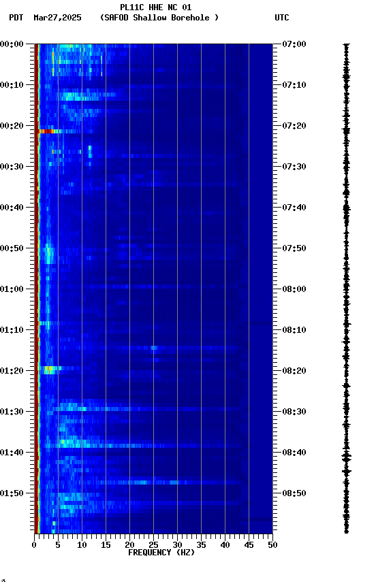Click the 07:00 UTC time label
This screenshot has height=588, width=376.
point(294,44)
